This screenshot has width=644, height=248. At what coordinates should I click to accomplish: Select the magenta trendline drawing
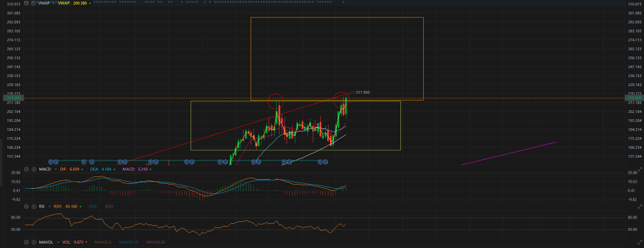[509, 154]
